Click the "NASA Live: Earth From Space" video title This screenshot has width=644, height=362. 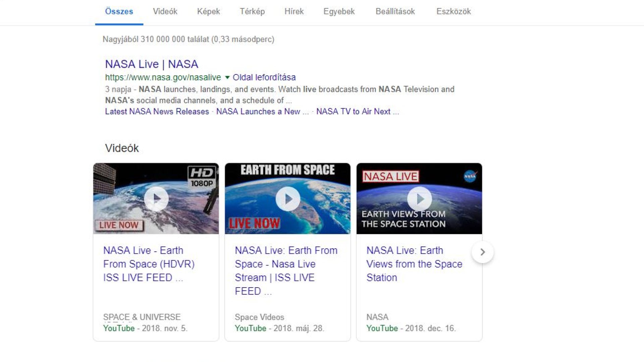coord(286,270)
